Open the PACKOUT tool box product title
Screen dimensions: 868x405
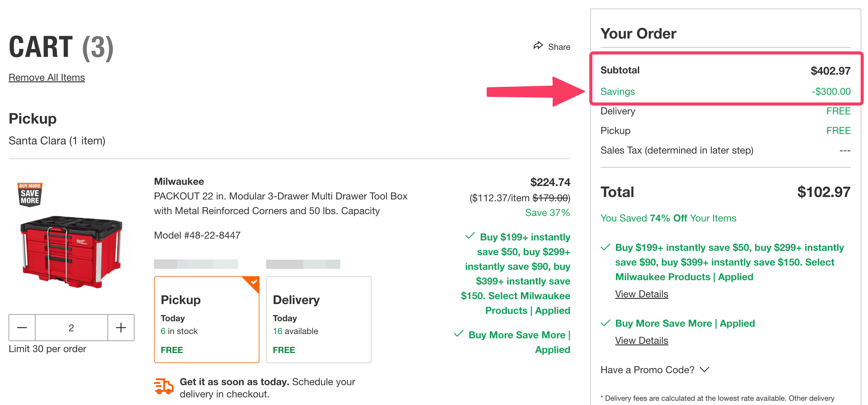tap(281, 203)
